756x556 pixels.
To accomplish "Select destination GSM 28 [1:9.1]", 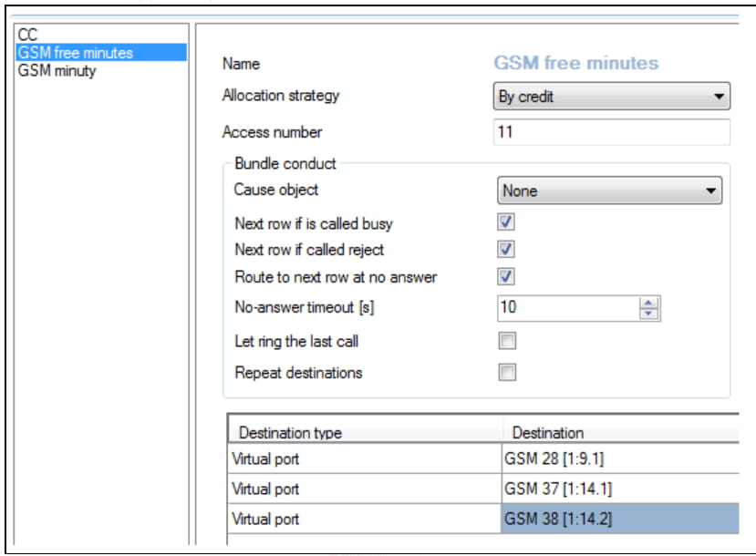I will pyautogui.click(x=620, y=458).
